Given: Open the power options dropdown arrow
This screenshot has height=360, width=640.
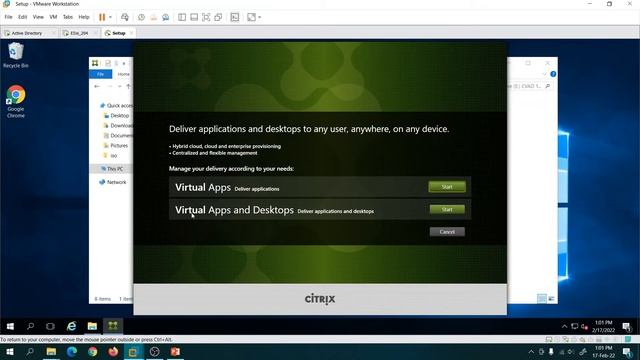Looking at the screenshot, I should 110,17.
